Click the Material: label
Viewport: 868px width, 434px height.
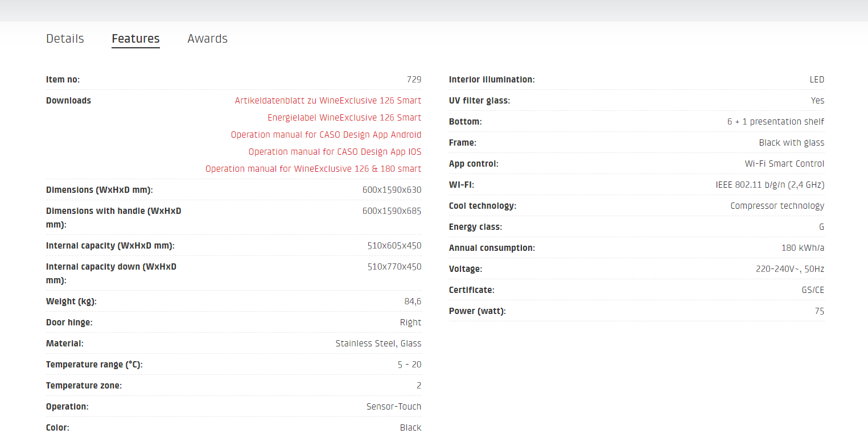pyautogui.click(x=65, y=344)
